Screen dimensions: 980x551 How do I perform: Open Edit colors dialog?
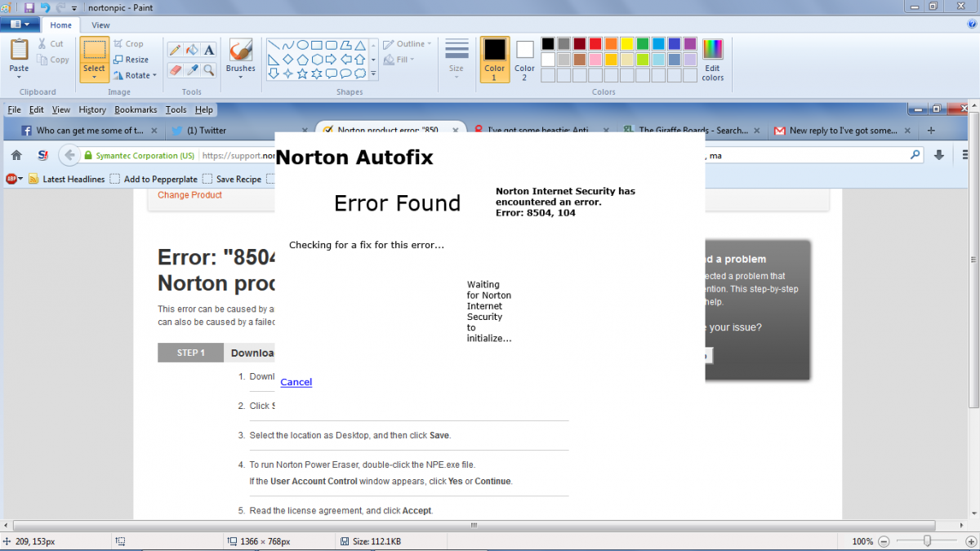click(713, 60)
